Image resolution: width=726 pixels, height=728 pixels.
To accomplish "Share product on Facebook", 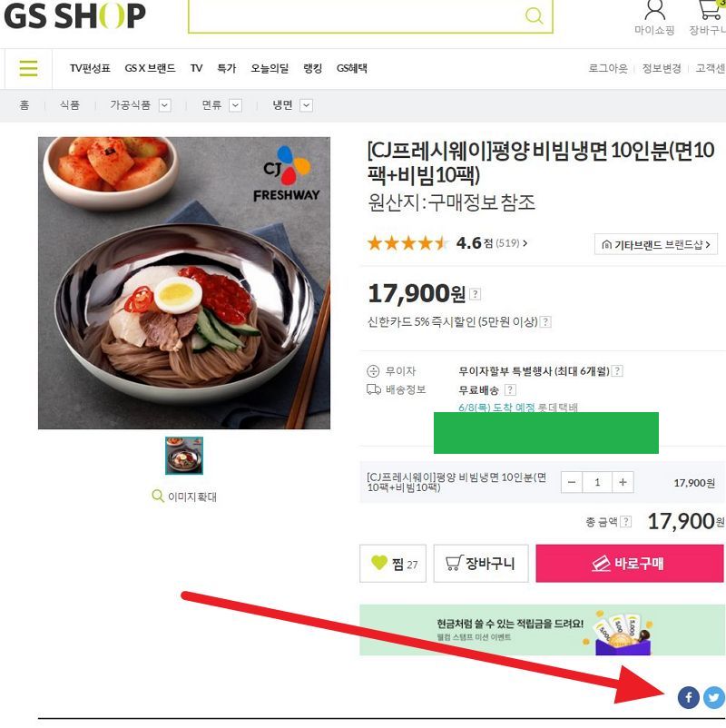I will pyautogui.click(x=689, y=697).
